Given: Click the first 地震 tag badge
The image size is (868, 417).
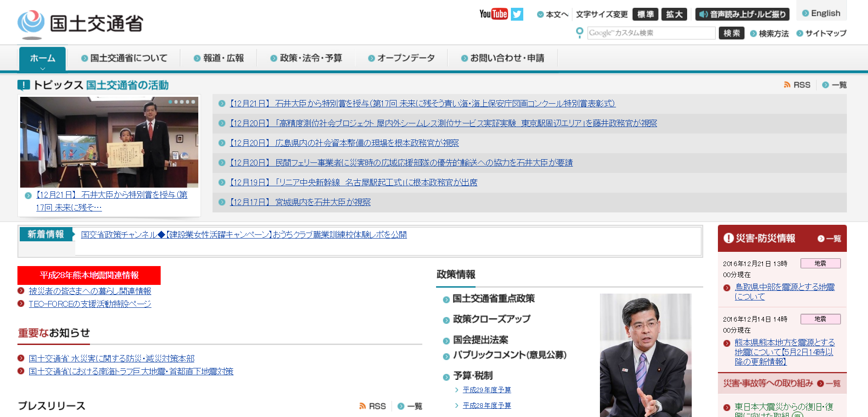Looking at the screenshot, I should point(821,263).
